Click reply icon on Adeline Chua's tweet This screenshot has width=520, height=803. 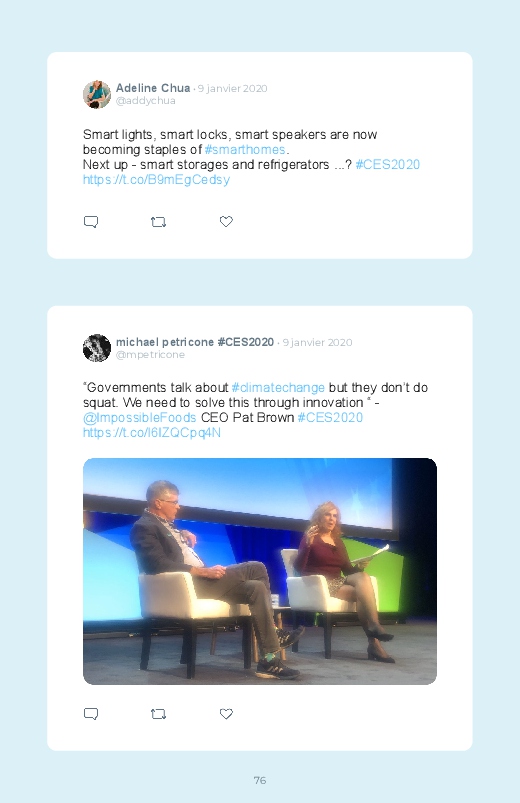click(91, 222)
